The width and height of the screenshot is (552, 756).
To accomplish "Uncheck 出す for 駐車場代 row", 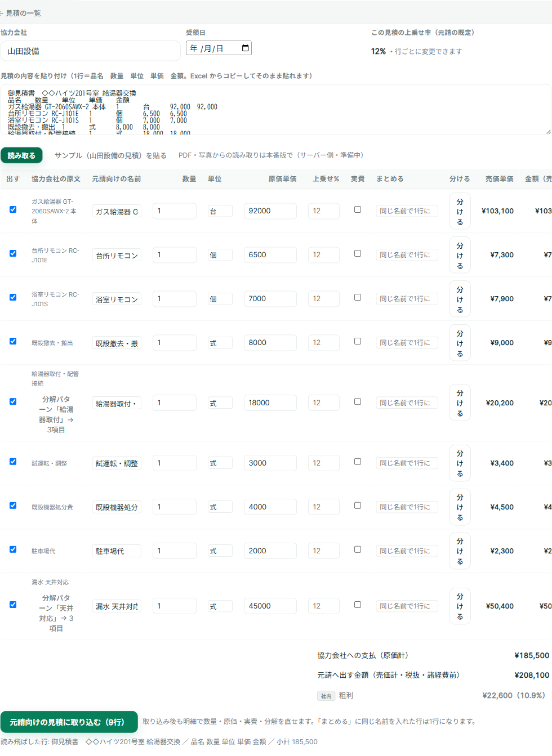I will (13, 549).
